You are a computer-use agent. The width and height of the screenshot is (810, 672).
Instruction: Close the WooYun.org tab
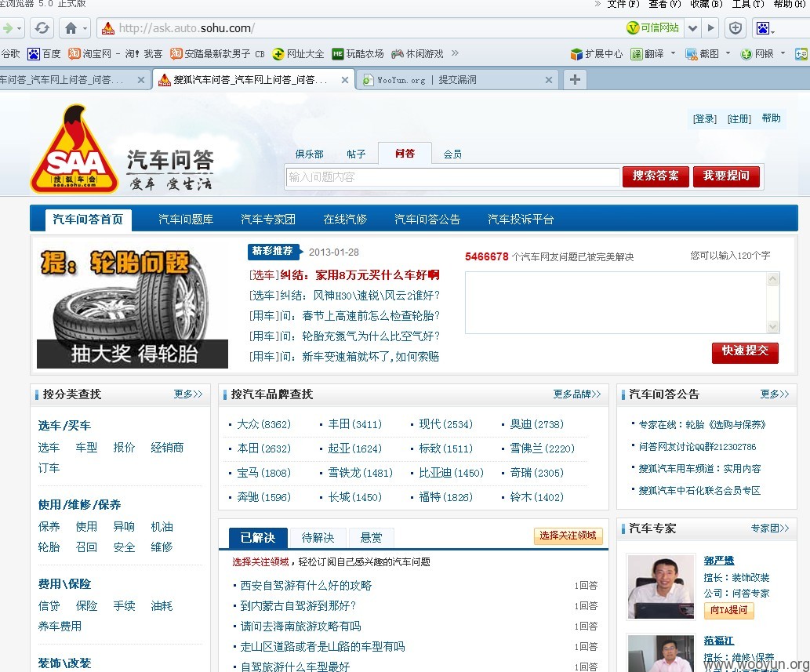tap(549, 80)
